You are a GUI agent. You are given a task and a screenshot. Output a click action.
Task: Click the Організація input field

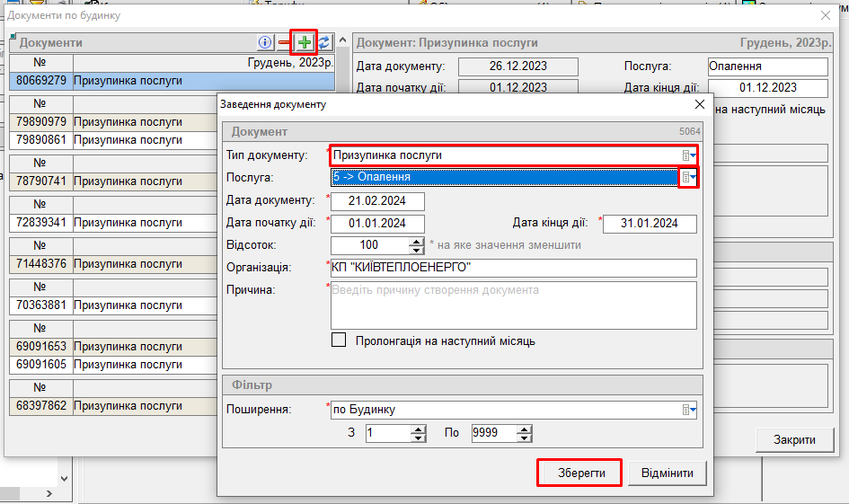click(x=513, y=268)
